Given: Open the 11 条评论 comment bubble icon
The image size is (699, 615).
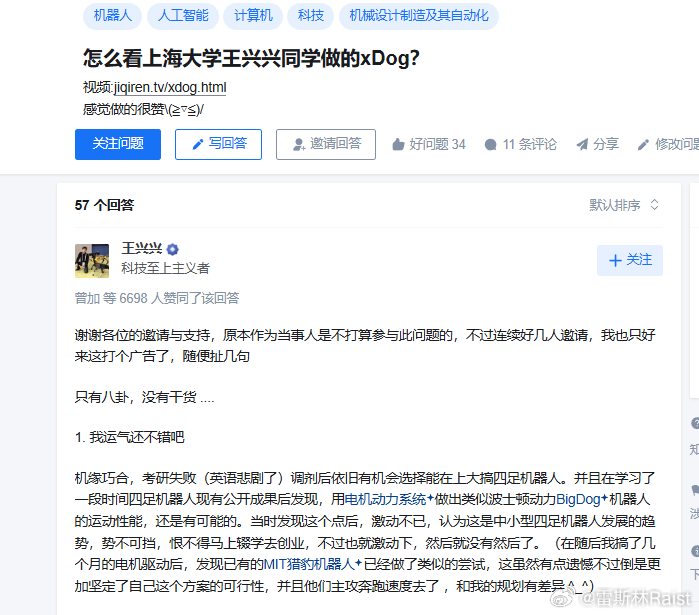Looking at the screenshot, I should point(490,144).
